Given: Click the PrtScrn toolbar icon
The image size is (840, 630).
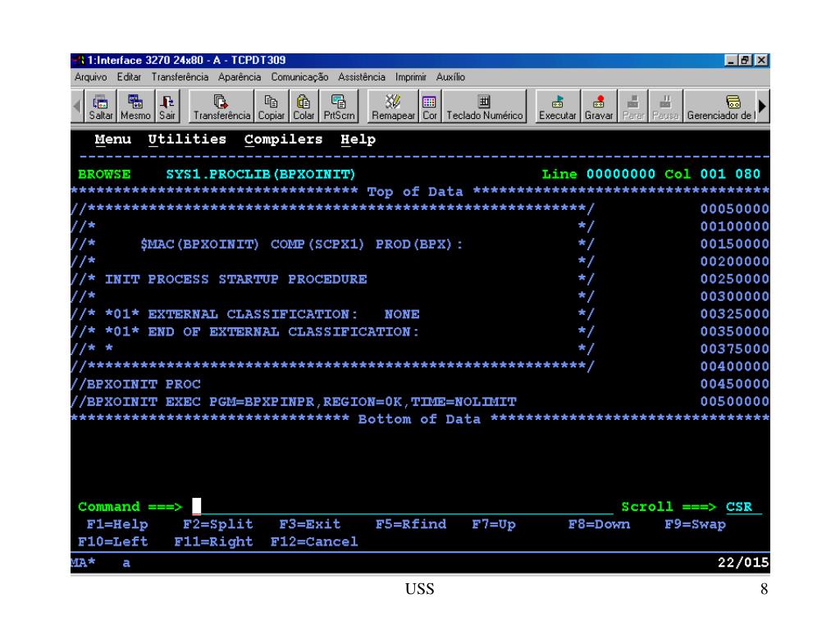Looking at the screenshot, I should [339, 107].
